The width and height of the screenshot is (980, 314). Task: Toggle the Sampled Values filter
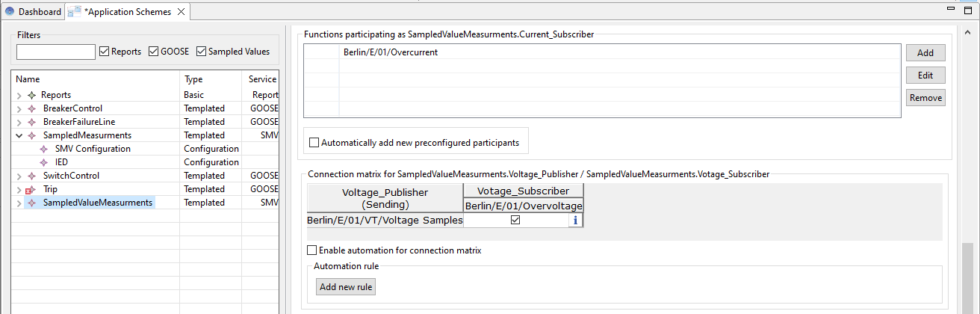point(202,52)
